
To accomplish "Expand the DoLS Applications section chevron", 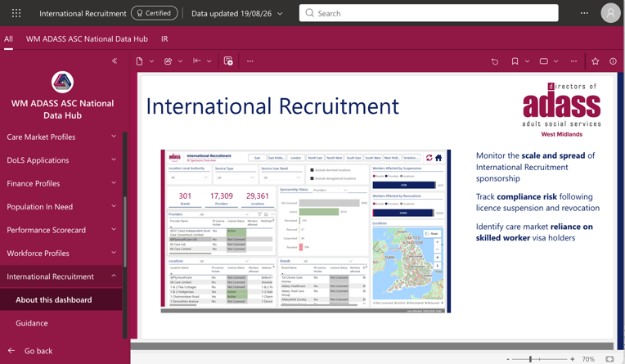I will 114,160.
